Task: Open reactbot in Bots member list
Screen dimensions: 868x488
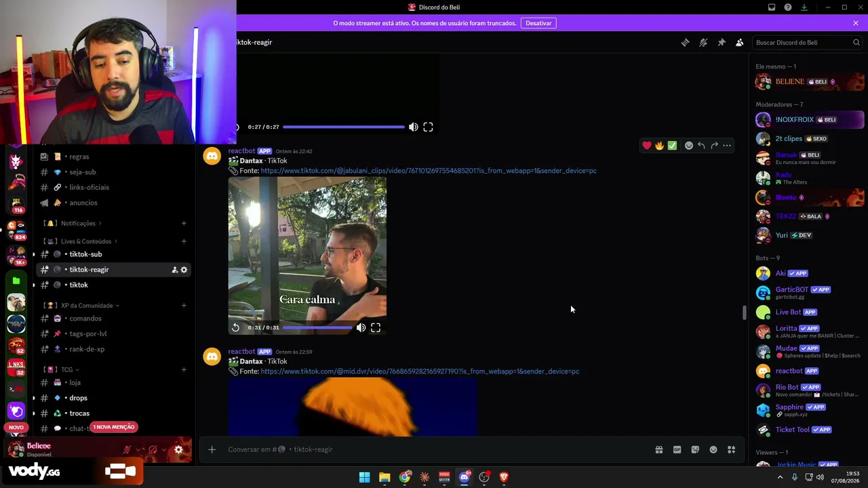Action: 809,371
